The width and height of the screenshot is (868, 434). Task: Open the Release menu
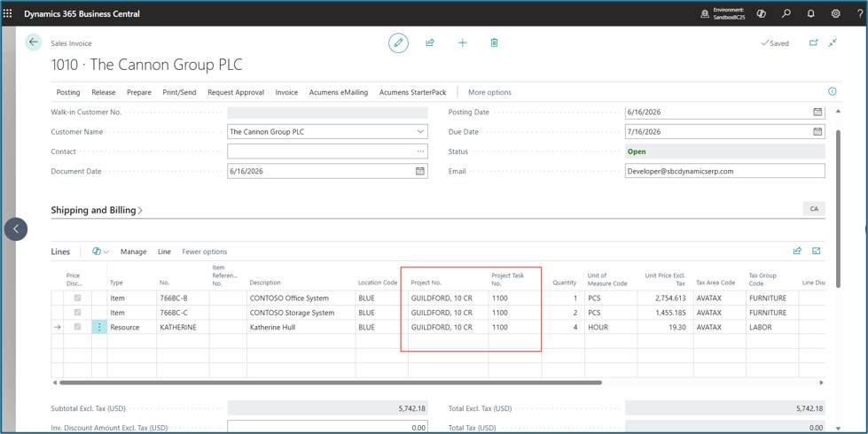click(x=104, y=92)
